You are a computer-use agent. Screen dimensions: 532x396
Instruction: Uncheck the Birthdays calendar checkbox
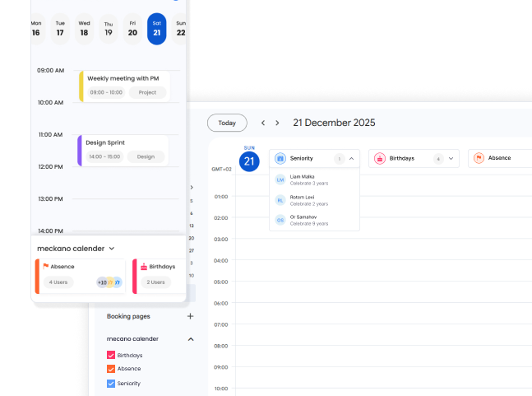click(x=111, y=355)
